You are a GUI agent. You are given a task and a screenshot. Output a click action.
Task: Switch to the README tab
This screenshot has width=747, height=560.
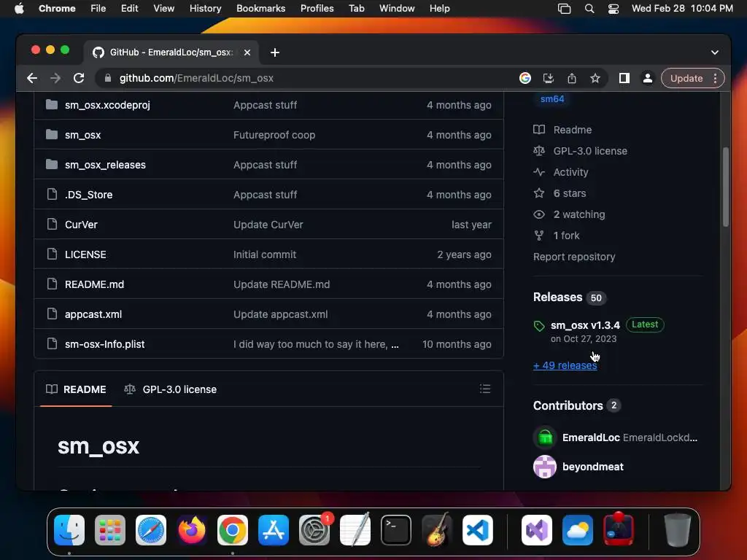tap(76, 389)
